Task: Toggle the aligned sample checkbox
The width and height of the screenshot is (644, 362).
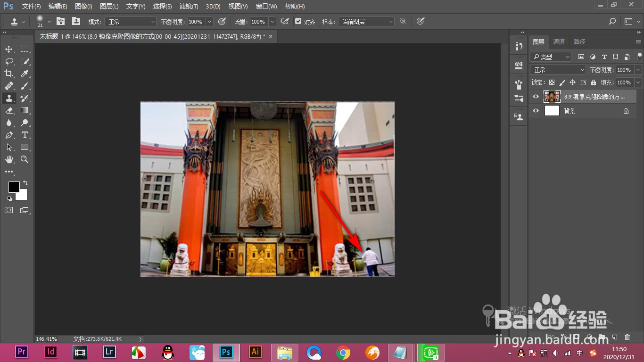Action: click(x=298, y=21)
